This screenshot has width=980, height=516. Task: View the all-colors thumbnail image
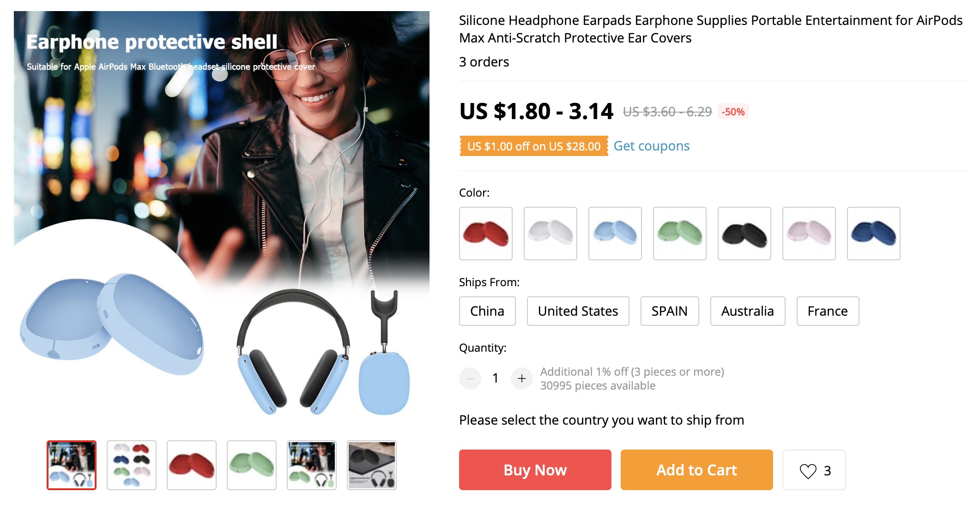(132, 465)
